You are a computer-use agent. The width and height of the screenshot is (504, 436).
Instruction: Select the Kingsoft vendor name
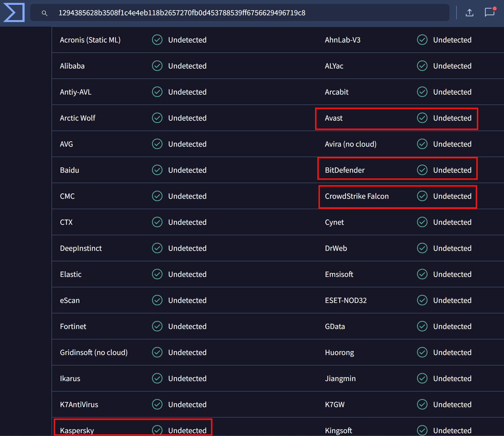click(x=338, y=431)
